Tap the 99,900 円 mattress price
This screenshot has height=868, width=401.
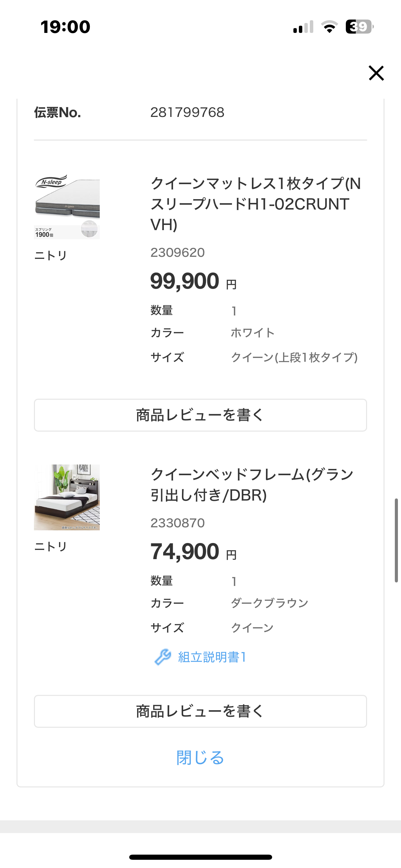tap(193, 281)
